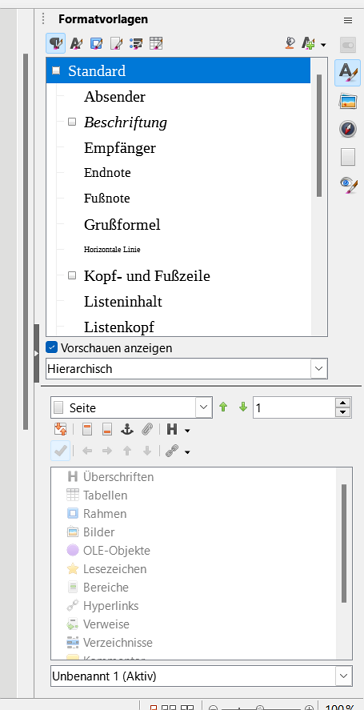Click promote level left arrow

tap(87, 451)
